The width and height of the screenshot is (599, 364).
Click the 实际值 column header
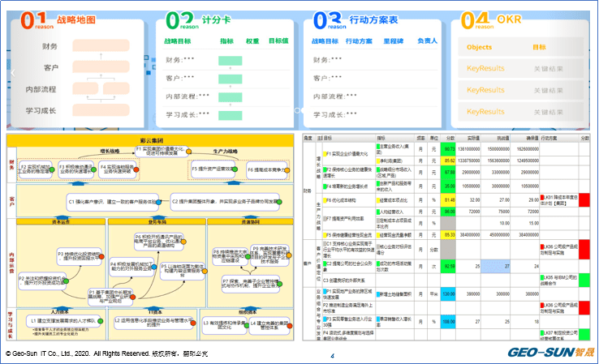pyautogui.click(x=473, y=138)
